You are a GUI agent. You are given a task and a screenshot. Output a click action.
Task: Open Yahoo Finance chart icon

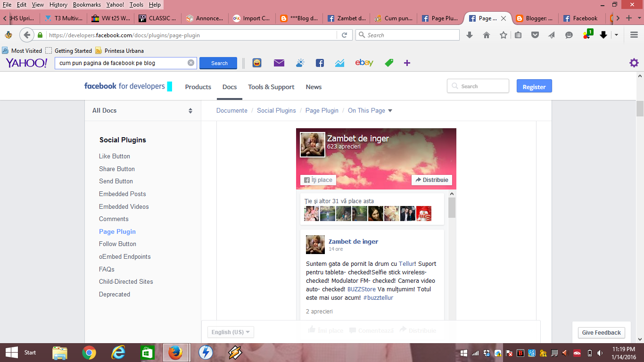click(340, 63)
